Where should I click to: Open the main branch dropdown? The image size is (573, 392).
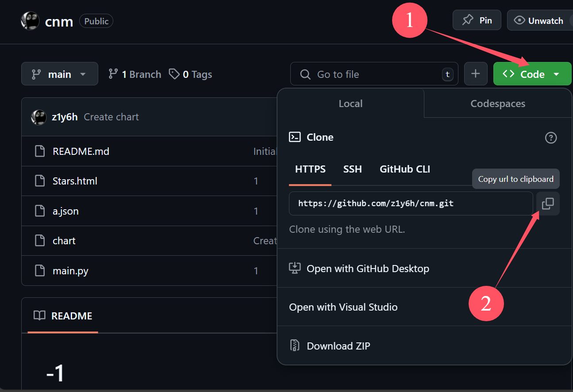[60, 74]
